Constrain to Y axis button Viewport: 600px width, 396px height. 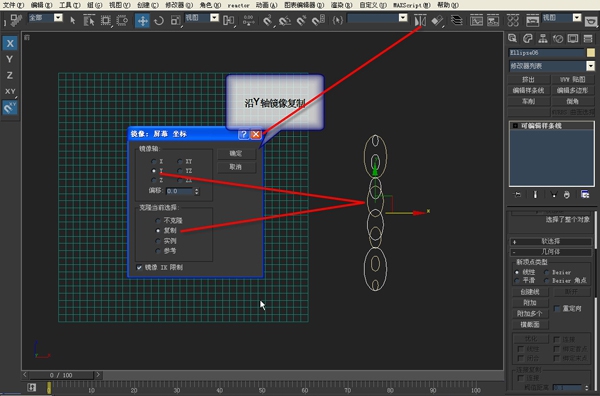10,59
